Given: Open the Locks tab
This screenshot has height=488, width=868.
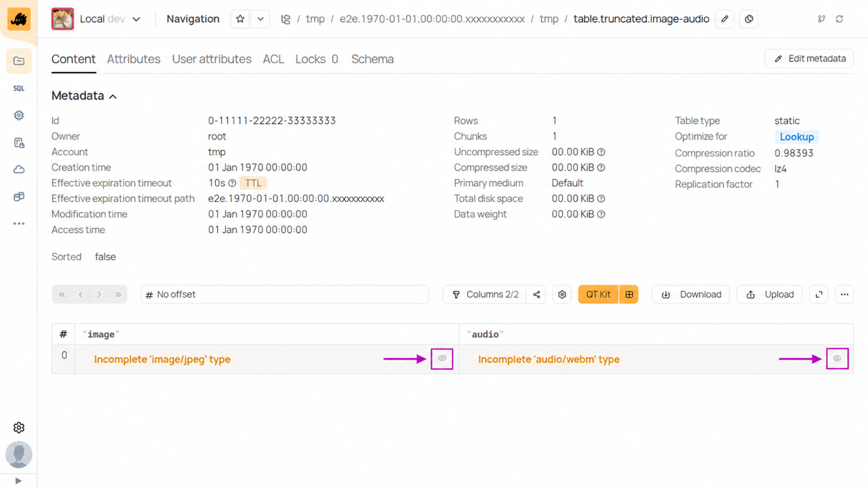Looking at the screenshot, I should tap(317, 59).
